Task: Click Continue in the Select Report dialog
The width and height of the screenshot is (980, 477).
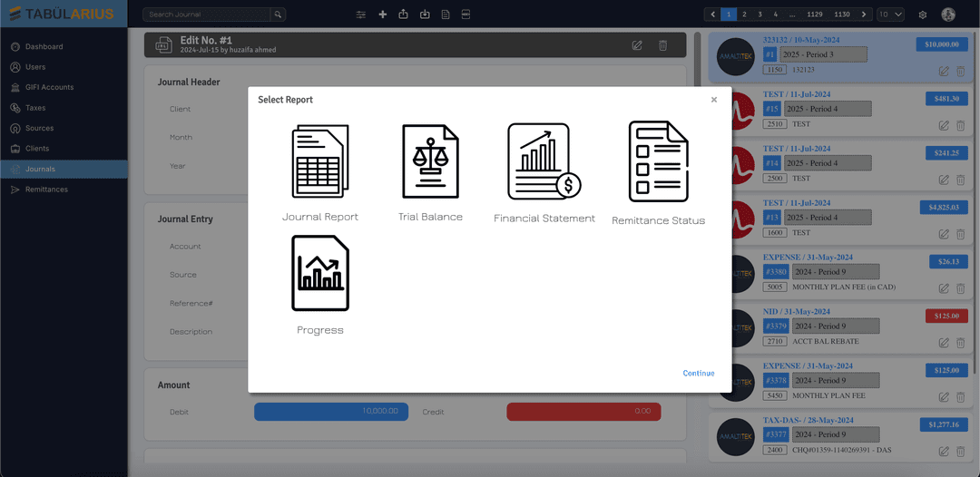Action: point(698,374)
